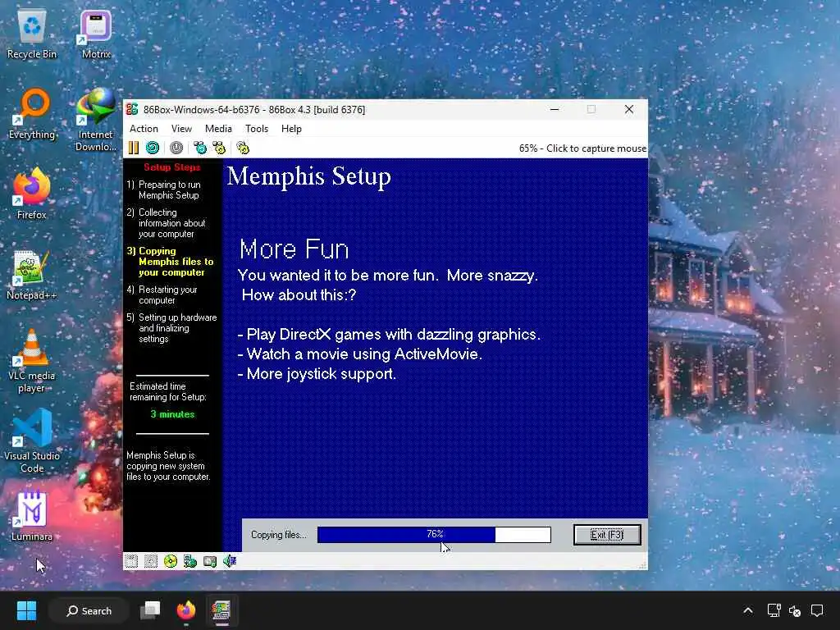Click the 86Box taskbar button
The height and width of the screenshot is (630, 840).
tap(221, 610)
